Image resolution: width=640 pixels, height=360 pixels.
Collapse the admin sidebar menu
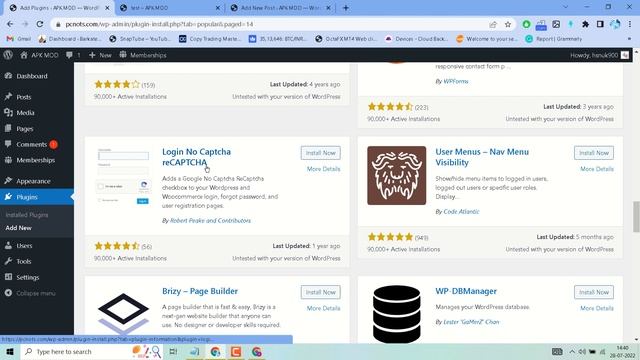[x=36, y=293]
